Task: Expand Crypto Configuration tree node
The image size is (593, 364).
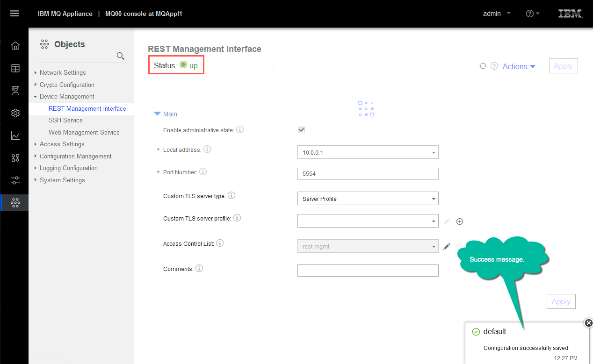Action: pos(36,85)
